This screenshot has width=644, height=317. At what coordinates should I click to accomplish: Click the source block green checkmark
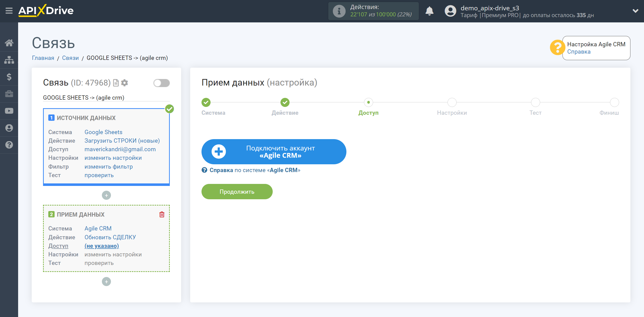(170, 109)
